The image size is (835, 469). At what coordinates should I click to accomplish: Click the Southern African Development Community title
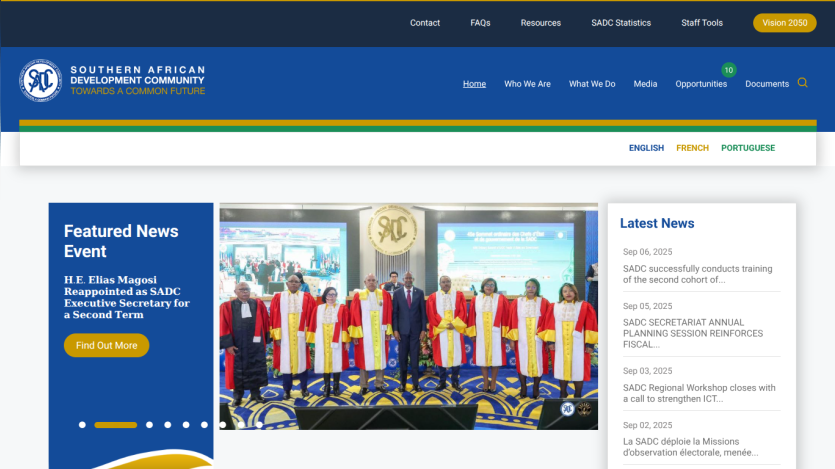coord(137,75)
